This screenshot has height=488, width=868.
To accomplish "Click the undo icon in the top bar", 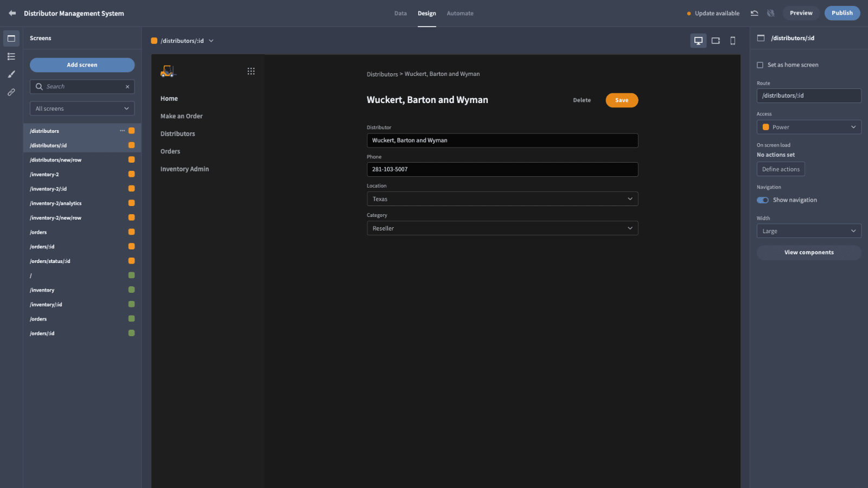I will pos(754,13).
